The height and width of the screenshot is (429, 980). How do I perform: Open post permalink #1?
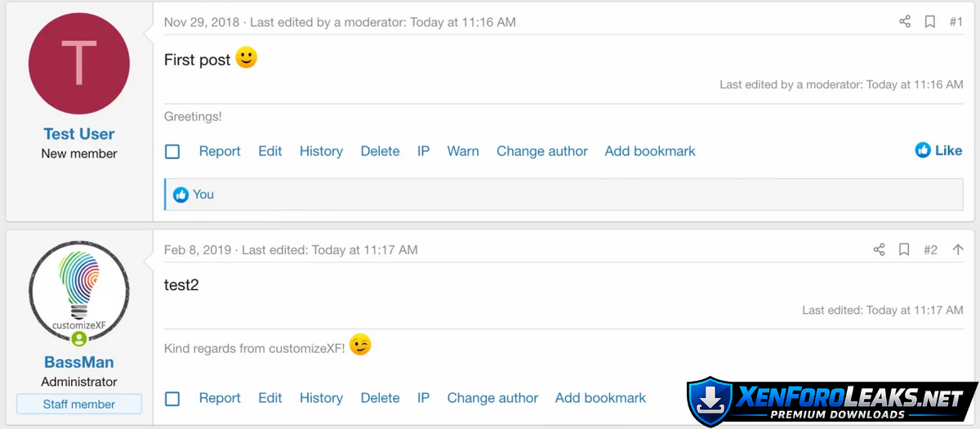955,22
